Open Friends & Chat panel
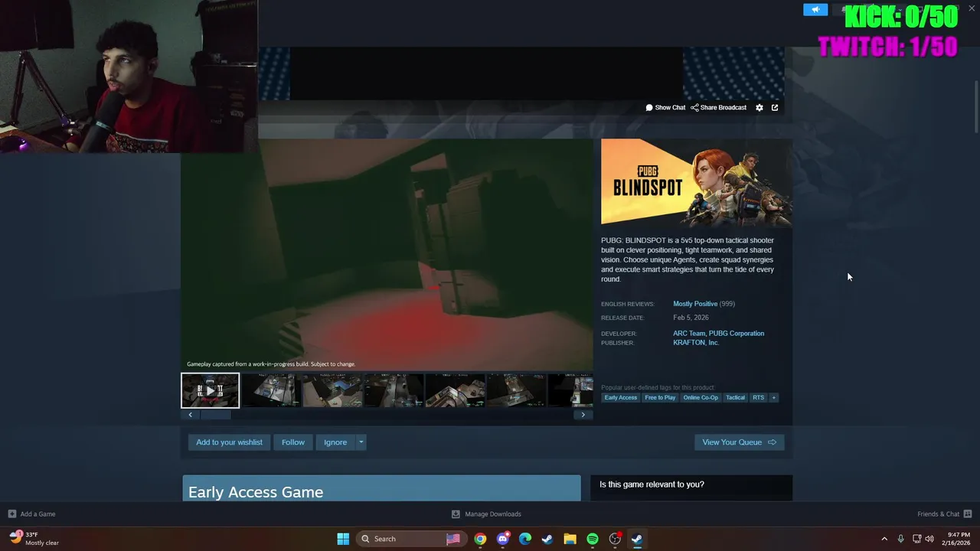 [x=944, y=514]
